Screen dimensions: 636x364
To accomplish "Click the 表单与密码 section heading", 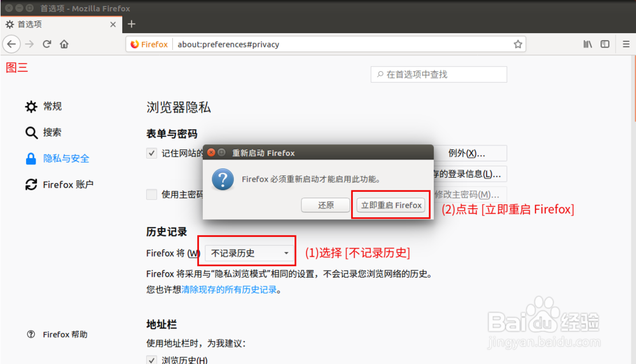I will click(x=172, y=134).
